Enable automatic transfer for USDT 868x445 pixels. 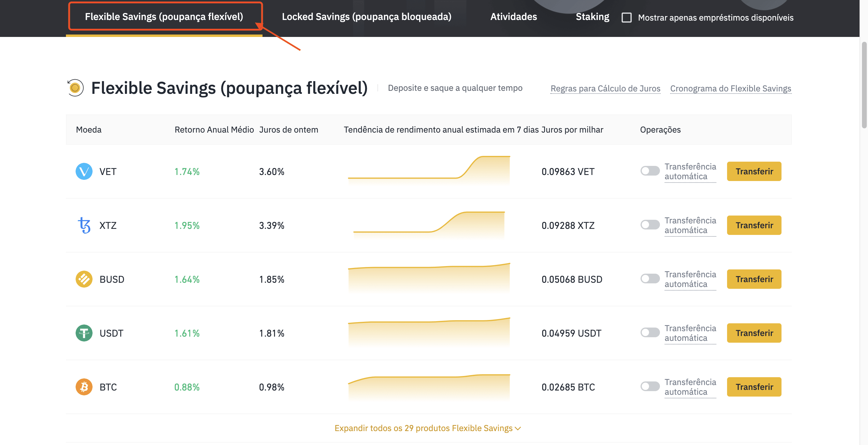coord(650,333)
